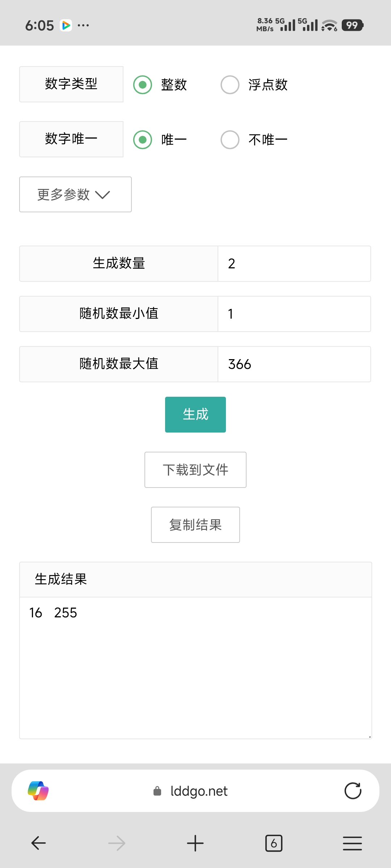Tap the Copilot icon in address bar
The height and width of the screenshot is (868, 391).
tap(38, 791)
